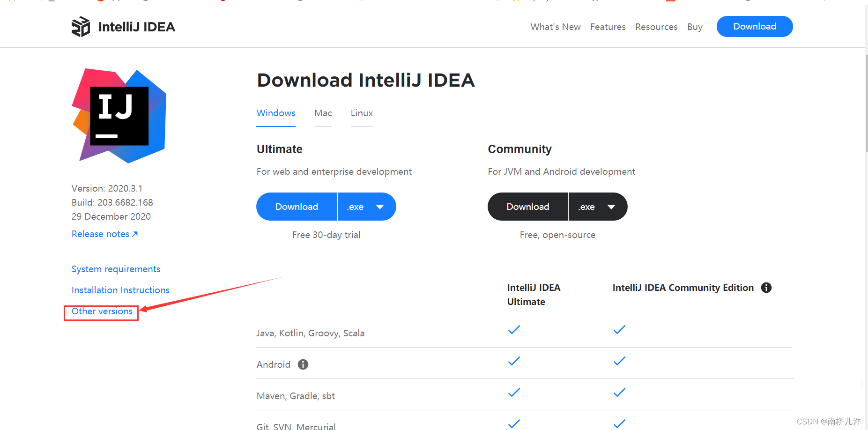Switch to the Windows tab
This screenshot has height=430, width=868.
276,113
